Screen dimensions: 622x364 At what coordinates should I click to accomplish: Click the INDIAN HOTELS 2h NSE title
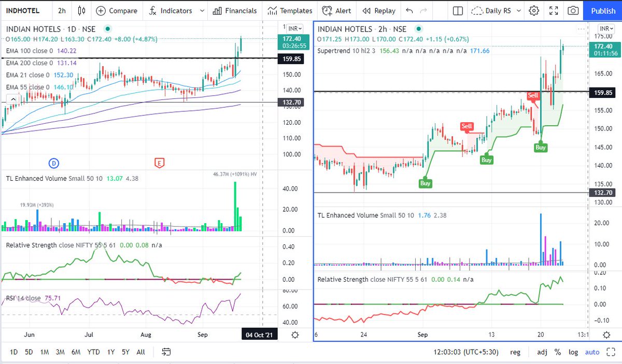pos(362,29)
